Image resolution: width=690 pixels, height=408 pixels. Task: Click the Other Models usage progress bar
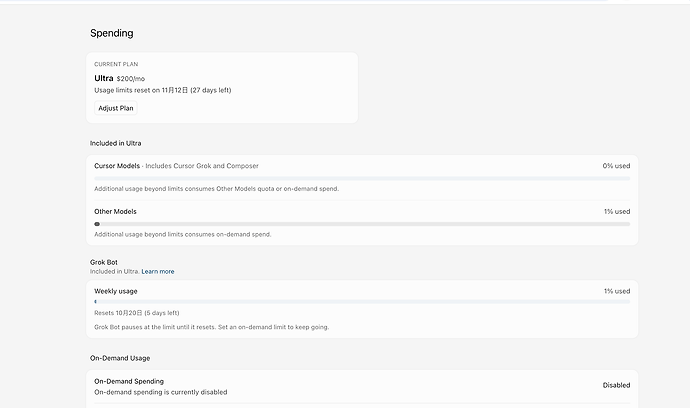362,224
